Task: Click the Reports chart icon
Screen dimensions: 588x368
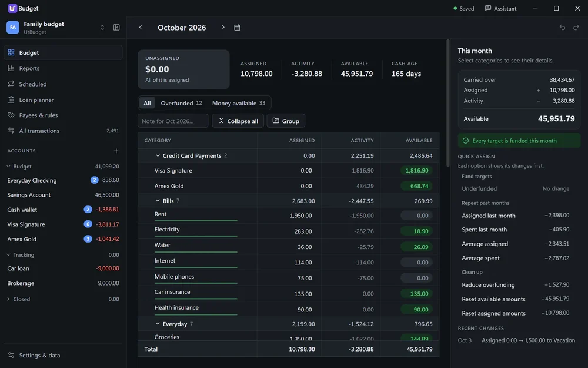Action: 11,68
